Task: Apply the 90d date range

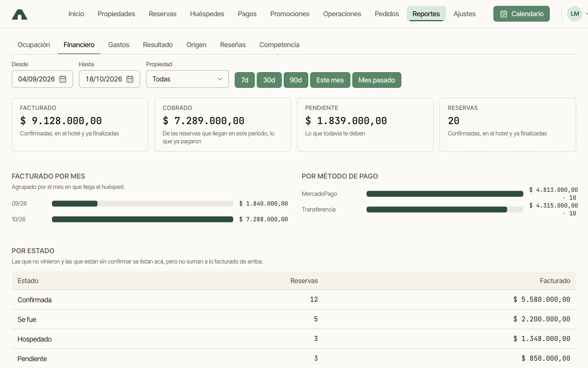Action: point(296,80)
